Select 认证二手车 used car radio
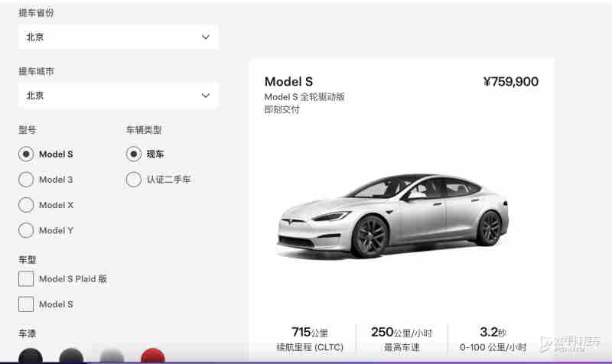Screen dimensions: 612x364 tap(133, 180)
